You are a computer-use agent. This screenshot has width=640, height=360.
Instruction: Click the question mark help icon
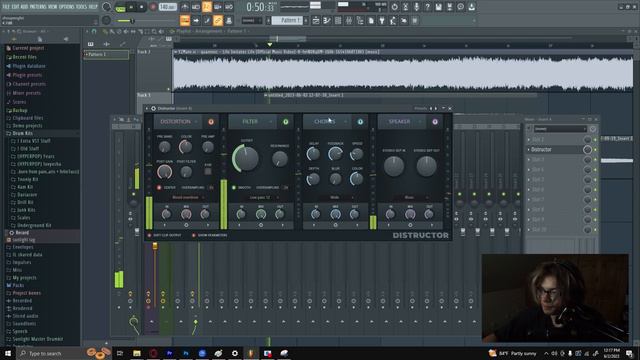(427, 7)
